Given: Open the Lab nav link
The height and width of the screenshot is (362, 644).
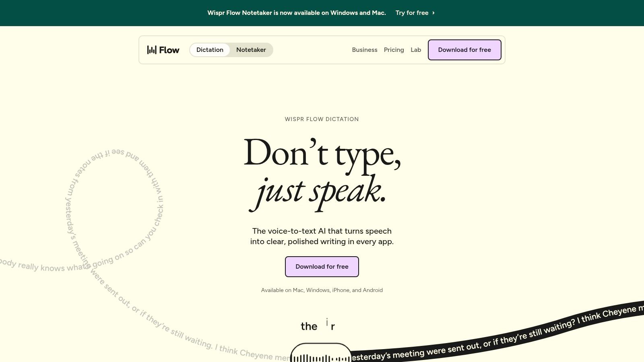Looking at the screenshot, I should (416, 50).
